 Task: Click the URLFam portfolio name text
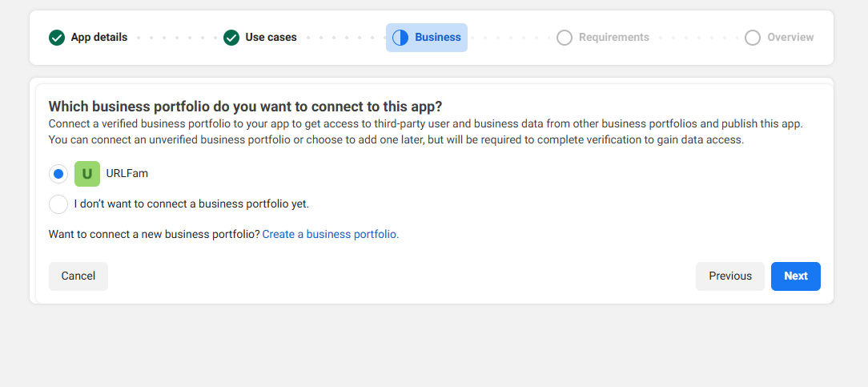[x=127, y=174]
